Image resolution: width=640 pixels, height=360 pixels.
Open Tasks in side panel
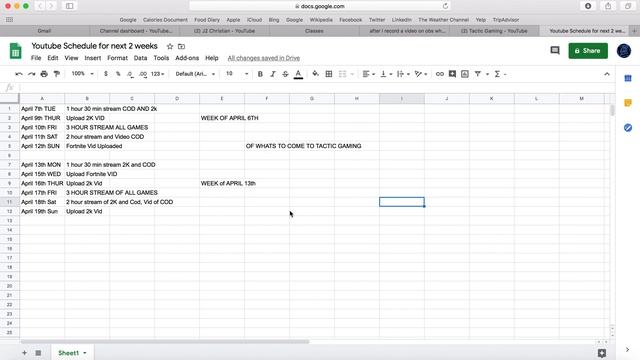(x=628, y=128)
